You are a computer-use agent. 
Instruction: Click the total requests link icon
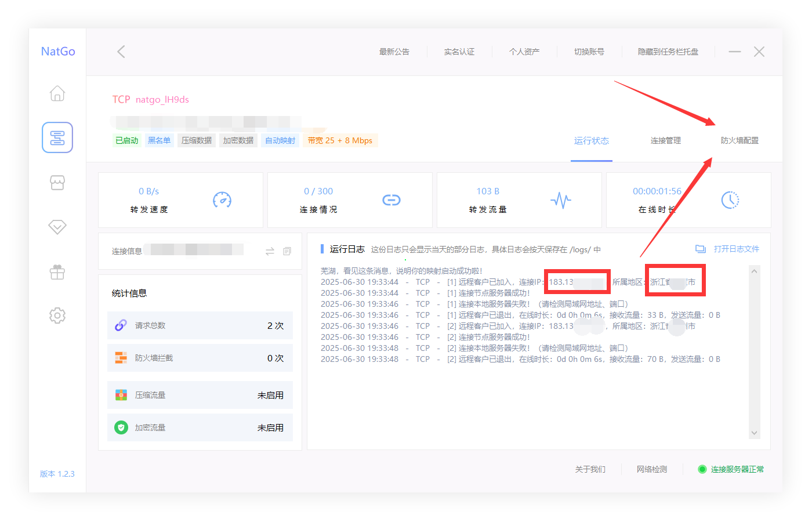121,325
